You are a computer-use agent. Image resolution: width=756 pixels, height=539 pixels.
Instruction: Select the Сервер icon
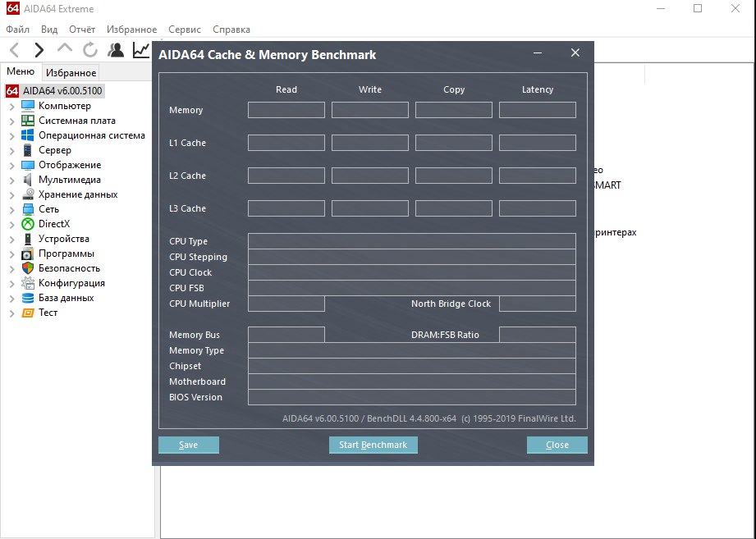pos(28,150)
